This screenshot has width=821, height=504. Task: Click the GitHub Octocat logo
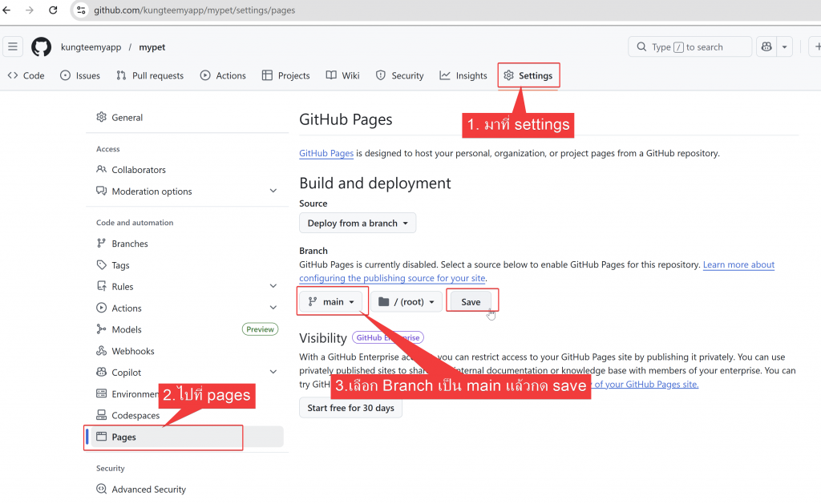click(41, 47)
